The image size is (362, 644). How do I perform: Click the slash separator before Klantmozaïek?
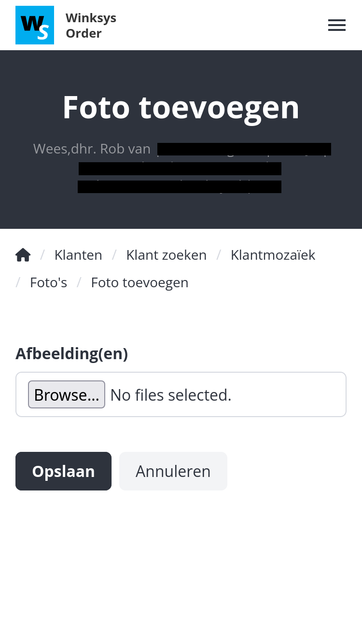(x=219, y=255)
